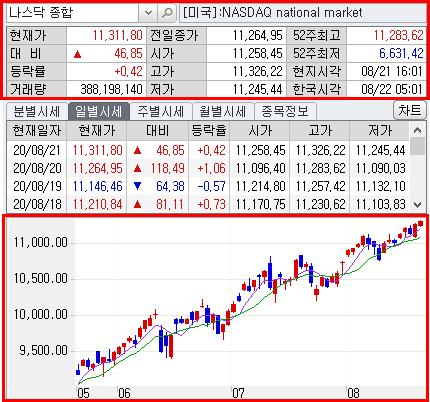Viewport: 430px width, 402px height.
Task: Click the table scrollbar down arrow
Action: [x=417, y=205]
